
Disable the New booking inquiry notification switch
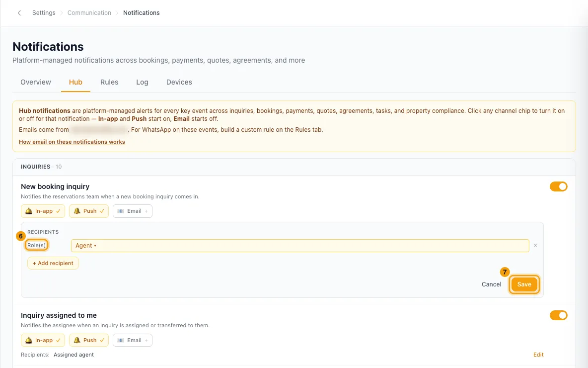click(x=558, y=186)
